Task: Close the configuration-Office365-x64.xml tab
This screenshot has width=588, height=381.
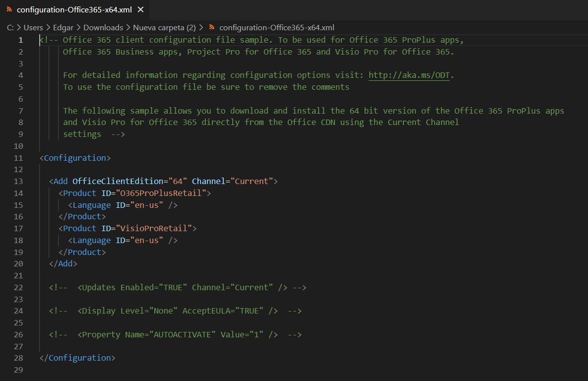Action: coord(141,10)
